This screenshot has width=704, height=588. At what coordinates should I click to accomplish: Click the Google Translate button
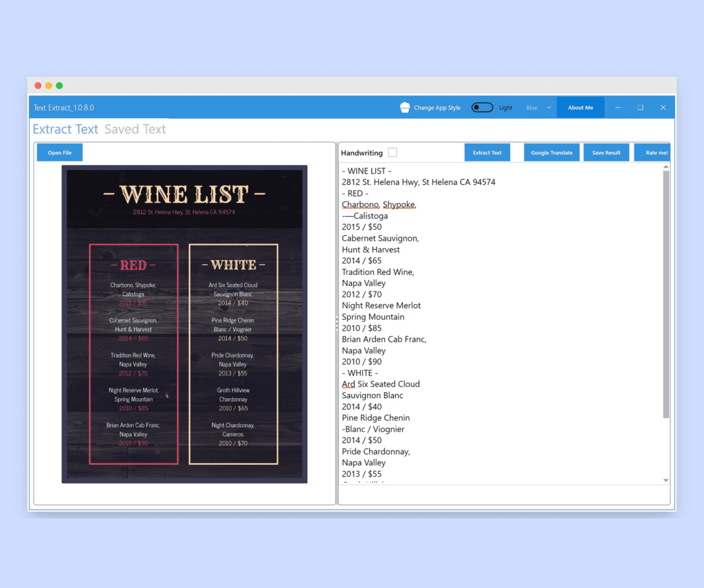point(551,153)
